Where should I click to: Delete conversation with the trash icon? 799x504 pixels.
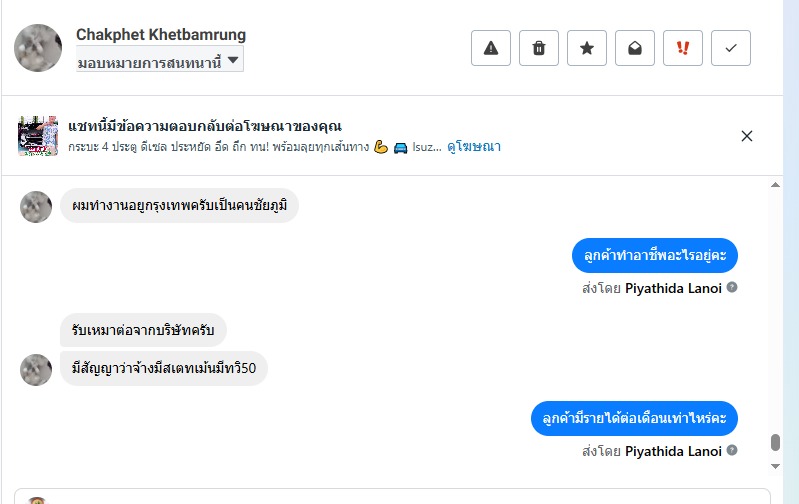pos(539,48)
